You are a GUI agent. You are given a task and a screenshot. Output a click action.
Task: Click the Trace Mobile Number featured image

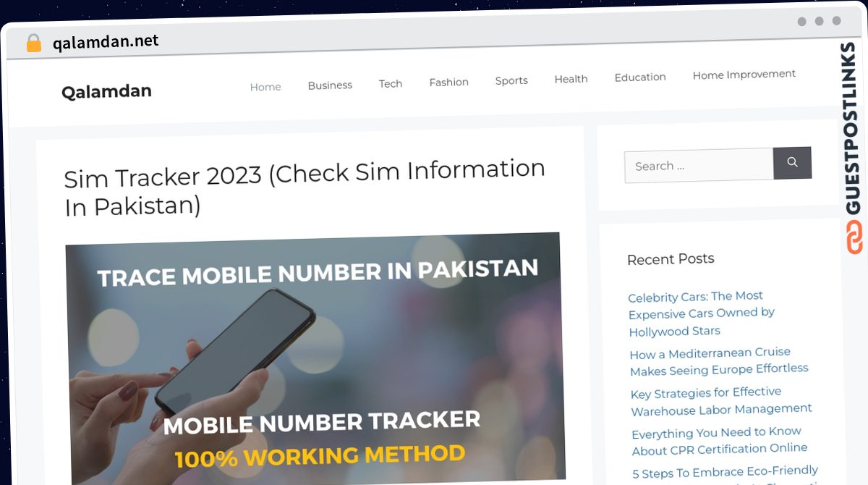point(315,358)
